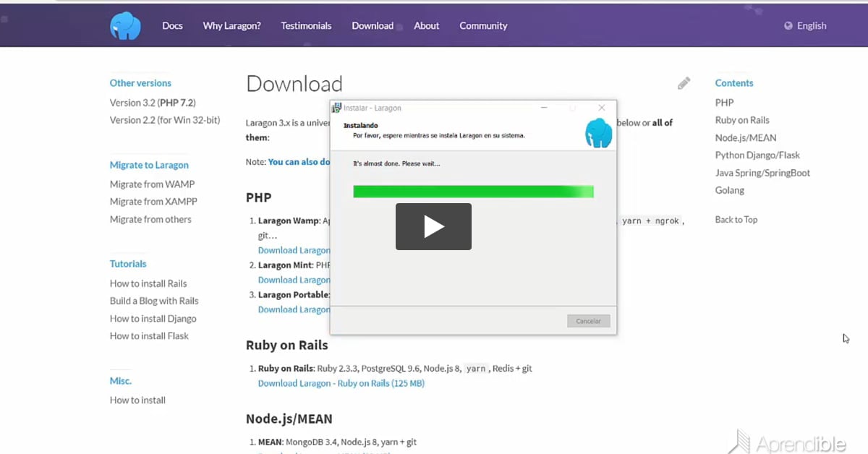Viewport: 868px width, 454px height.
Task: Open Why Laragon? navigation item
Action: pos(231,25)
